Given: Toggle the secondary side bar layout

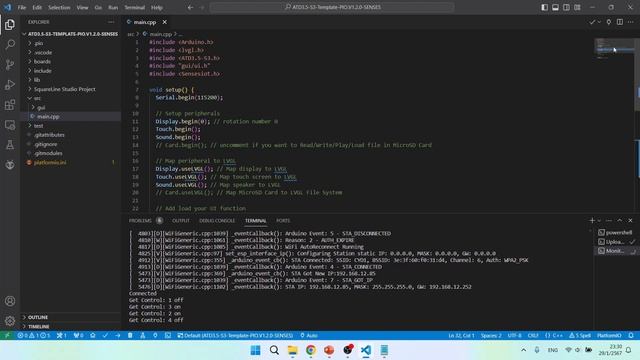Looking at the screenshot, I should click(x=566, y=7).
